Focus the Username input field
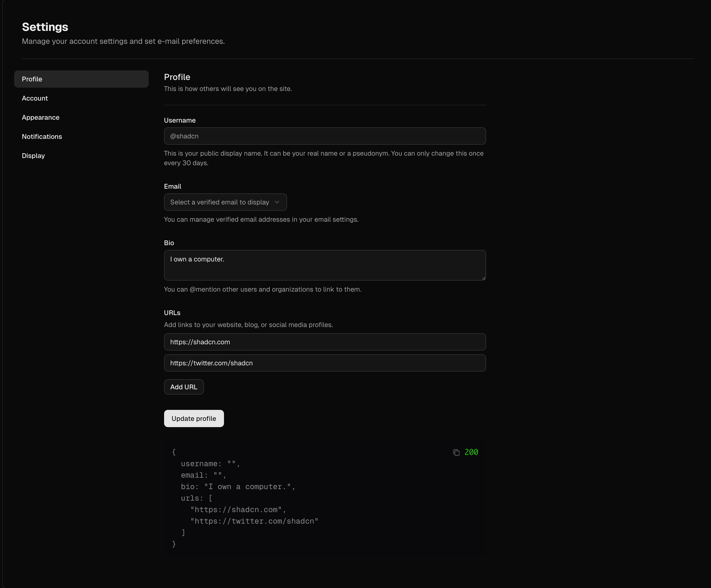This screenshot has width=711, height=588. [x=325, y=136]
